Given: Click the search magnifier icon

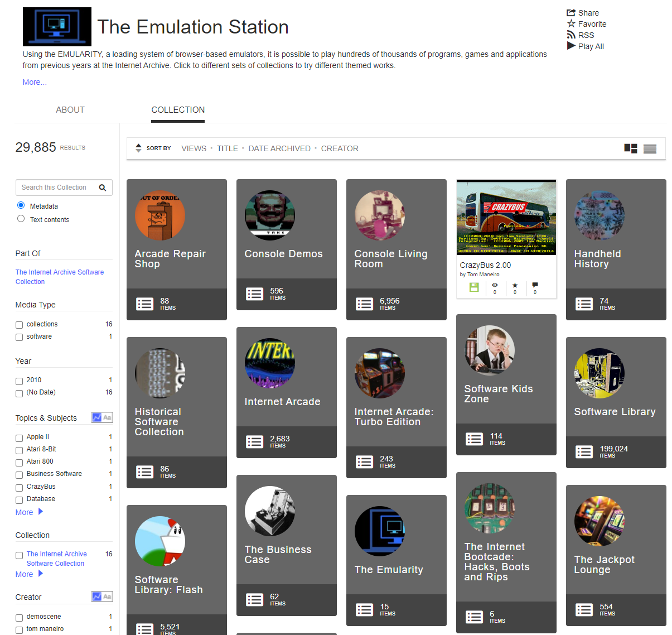Looking at the screenshot, I should 103,187.
